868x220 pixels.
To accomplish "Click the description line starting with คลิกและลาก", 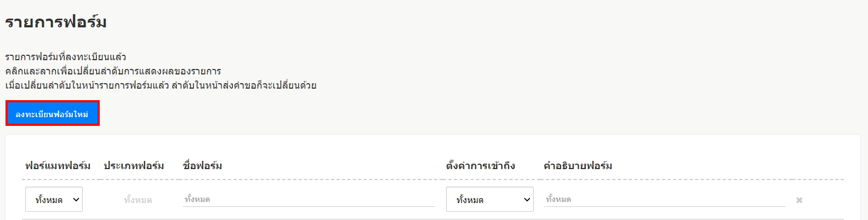I will click(x=113, y=71).
